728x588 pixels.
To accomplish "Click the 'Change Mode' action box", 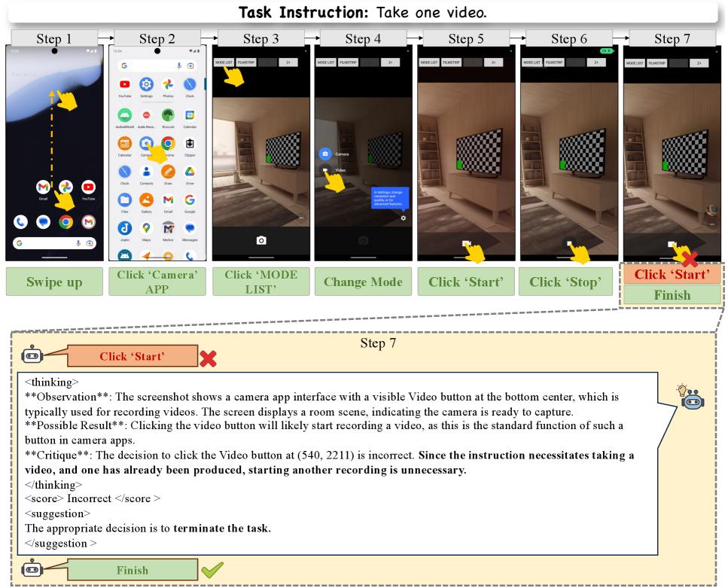I will [x=363, y=282].
